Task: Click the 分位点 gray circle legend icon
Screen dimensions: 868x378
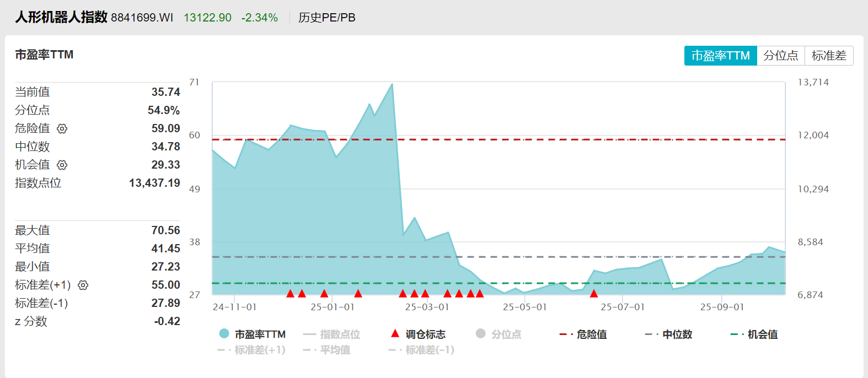Action: (x=480, y=333)
